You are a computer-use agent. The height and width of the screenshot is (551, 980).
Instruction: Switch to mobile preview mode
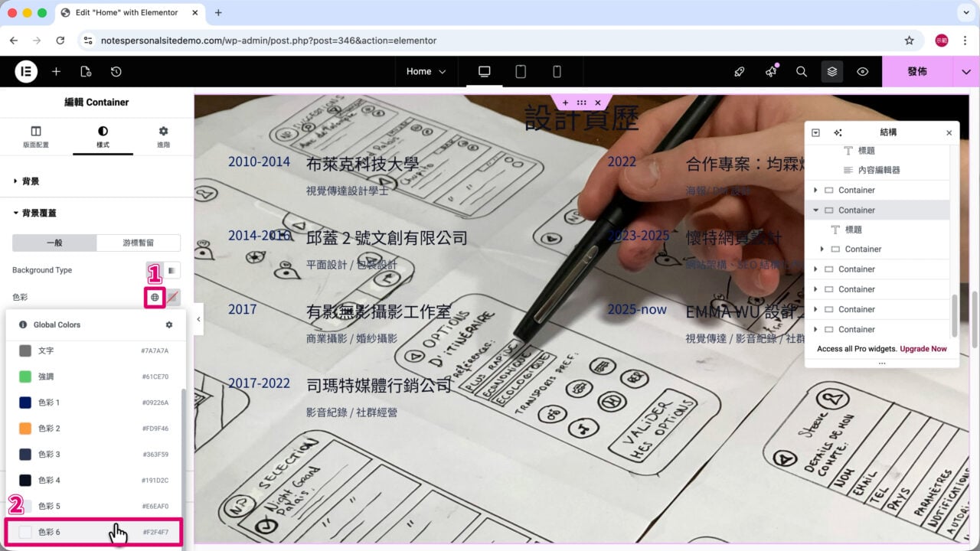pos(557,71)
